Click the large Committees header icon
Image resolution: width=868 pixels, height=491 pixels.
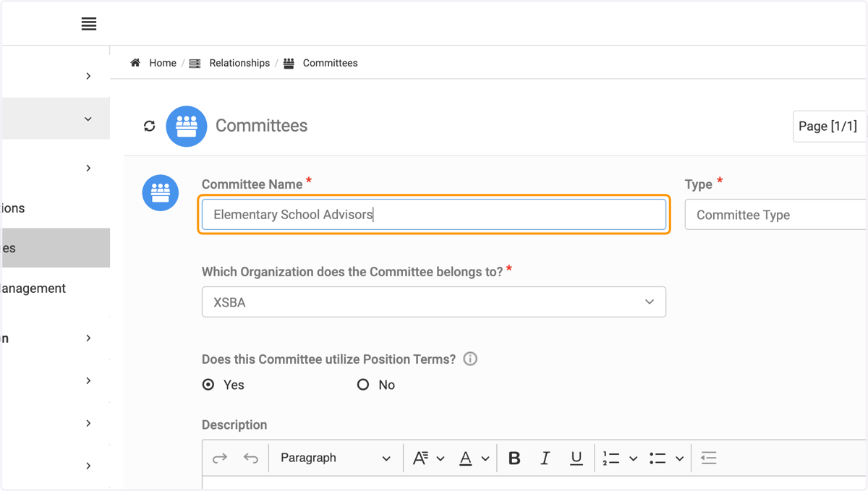pyautogui.click(x=187, y=126)
